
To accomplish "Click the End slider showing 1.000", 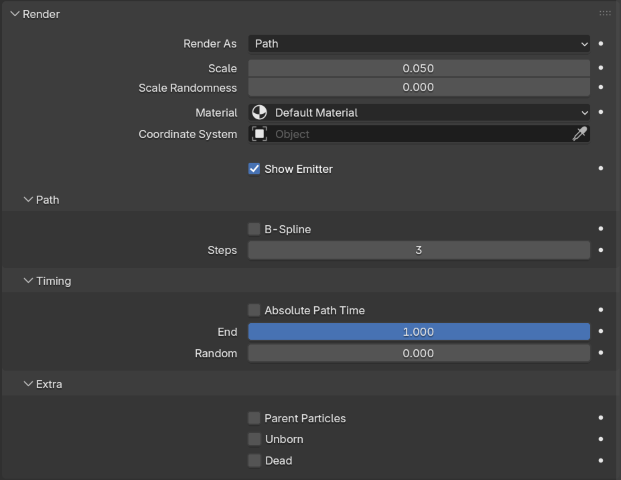I will 419,331.
